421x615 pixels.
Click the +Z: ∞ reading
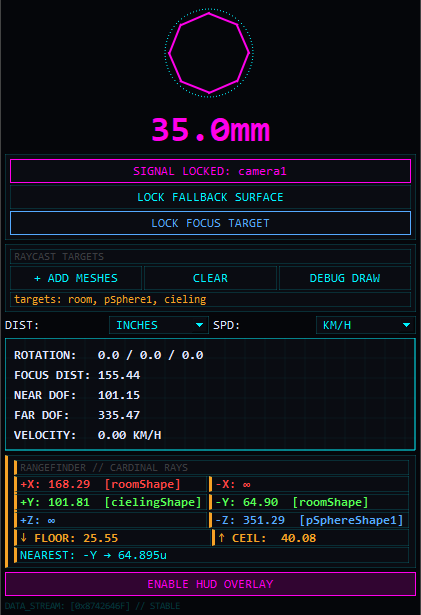point(110,520)
